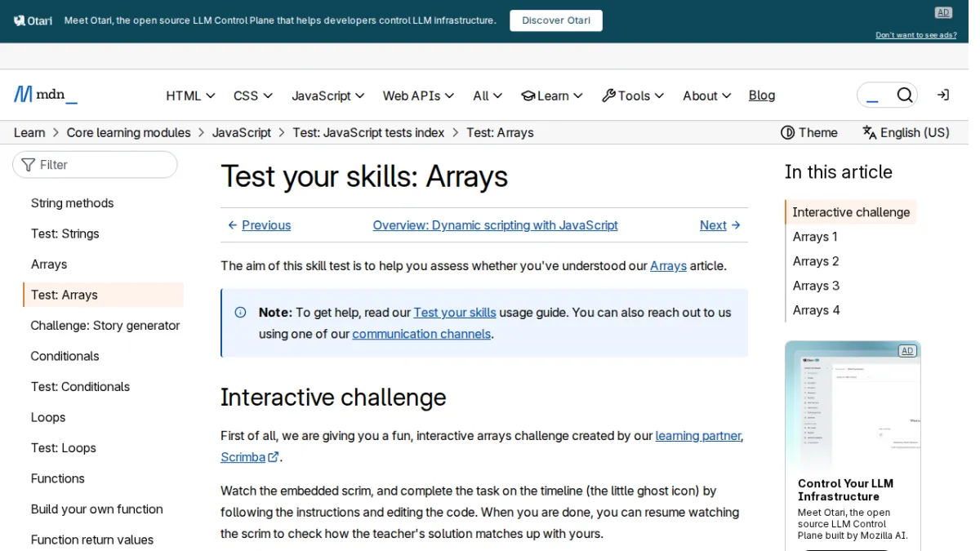Open the CSS dropdown menu
The height and width of the screenshot is (551, 980).
click(253, 96)
